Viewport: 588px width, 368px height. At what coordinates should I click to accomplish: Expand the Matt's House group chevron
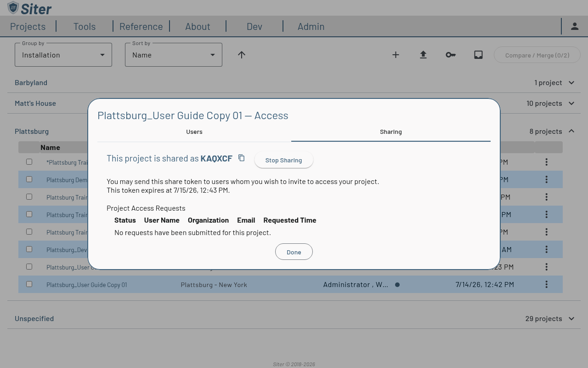[x=571, y=103]
